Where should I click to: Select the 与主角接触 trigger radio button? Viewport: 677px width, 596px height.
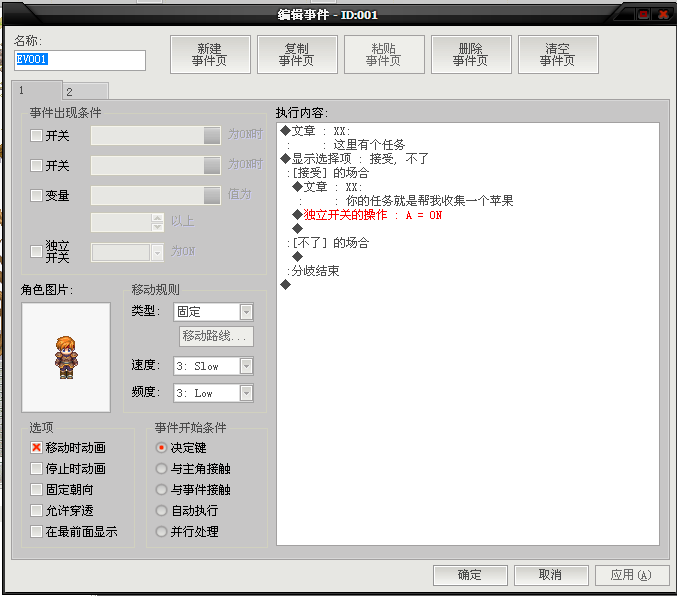point(161,469)
